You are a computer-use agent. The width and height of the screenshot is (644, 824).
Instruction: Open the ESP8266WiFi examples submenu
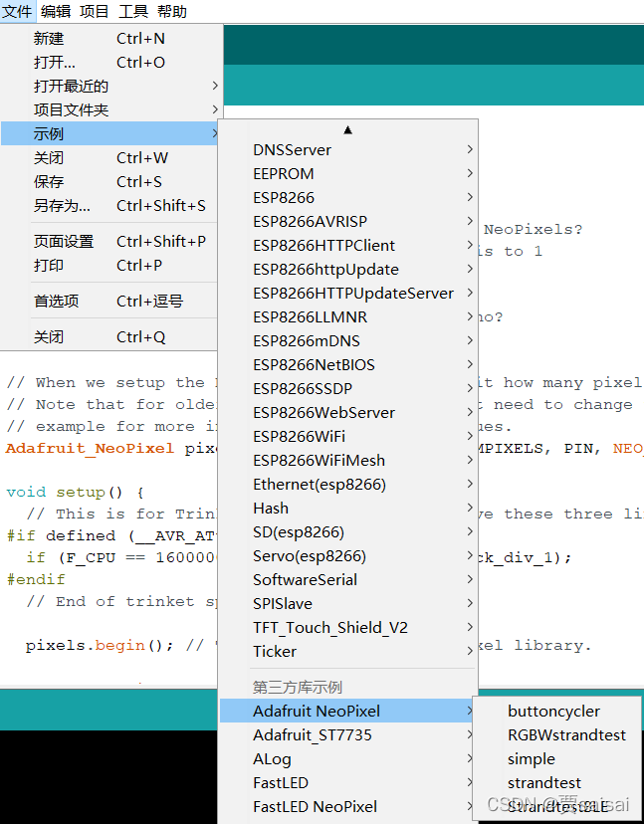point(348,436)
